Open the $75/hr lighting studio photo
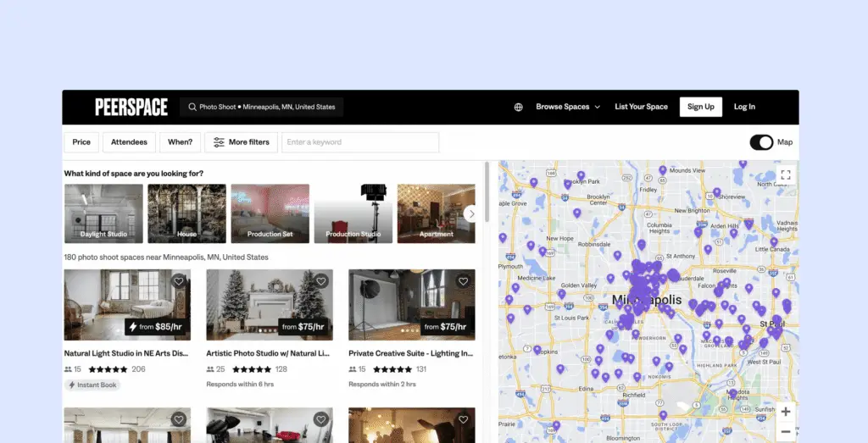The image size is (868, 443). tap(412, 305)
